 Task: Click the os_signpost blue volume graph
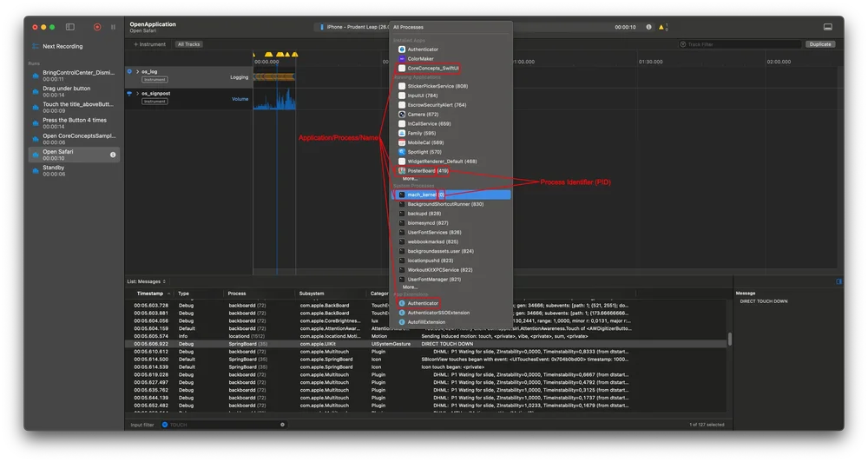275,100
